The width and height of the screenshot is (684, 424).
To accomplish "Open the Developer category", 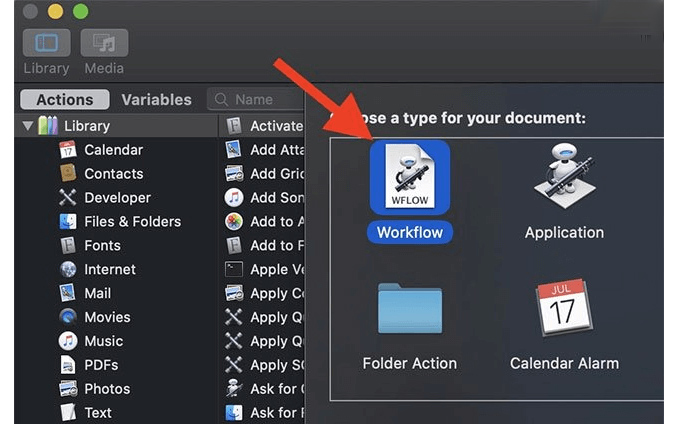I will (117, 198).
